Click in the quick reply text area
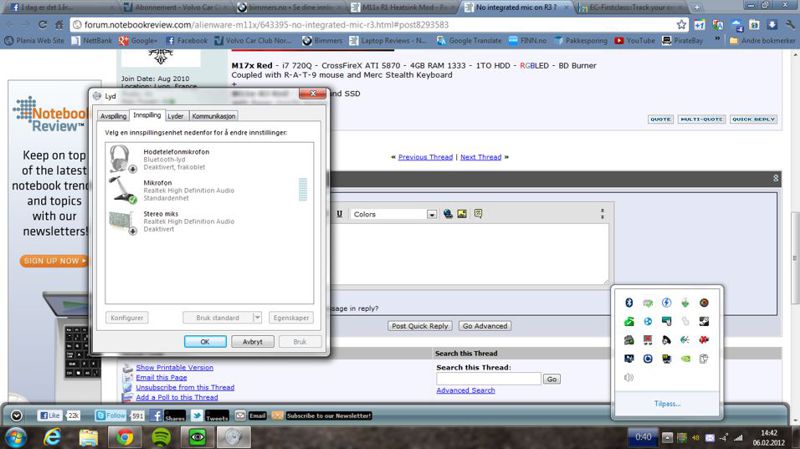The width and height of the screenshot is (800, 449). [469, 254]
